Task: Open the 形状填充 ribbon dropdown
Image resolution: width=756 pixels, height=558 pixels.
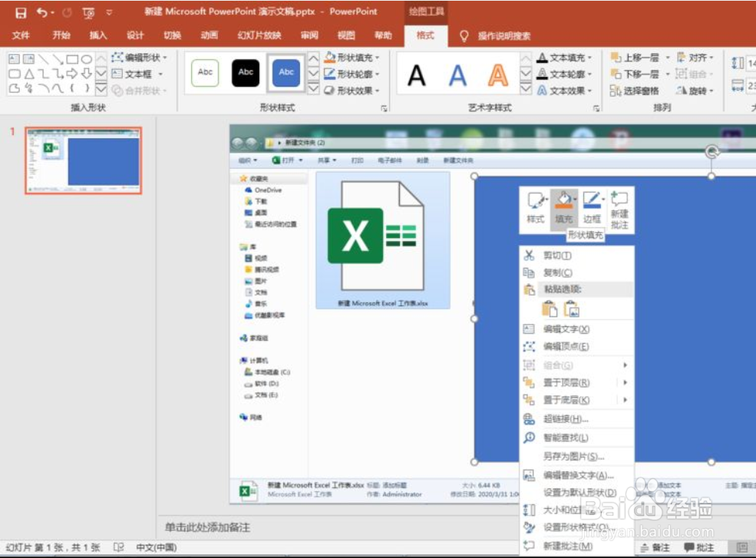Action: (x=352, y=58)
